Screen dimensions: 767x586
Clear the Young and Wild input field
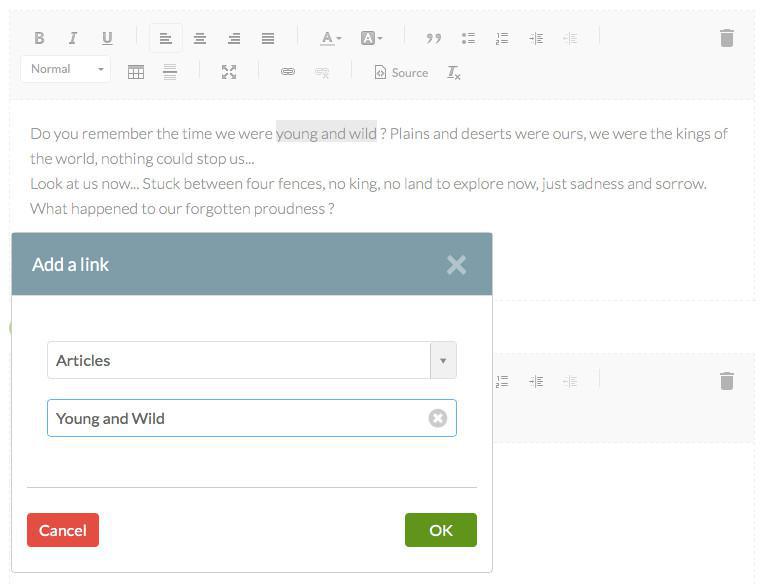pos(438,418)
